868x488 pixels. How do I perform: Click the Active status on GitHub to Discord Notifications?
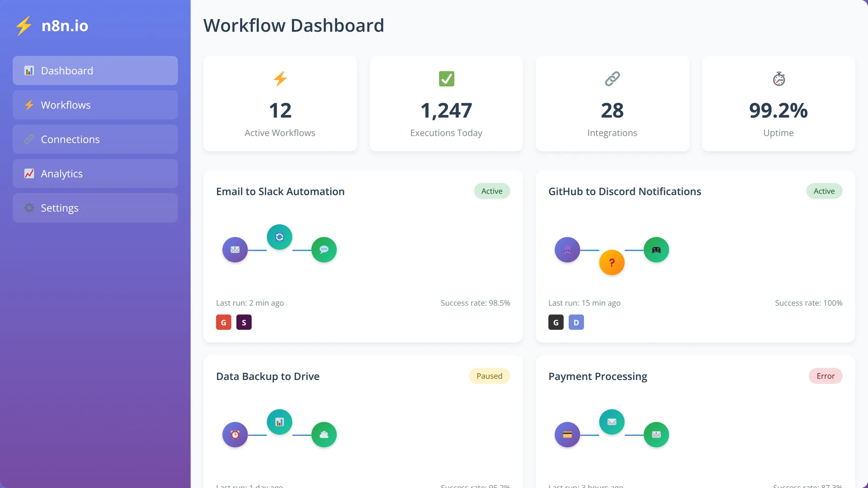pos(824,191)
